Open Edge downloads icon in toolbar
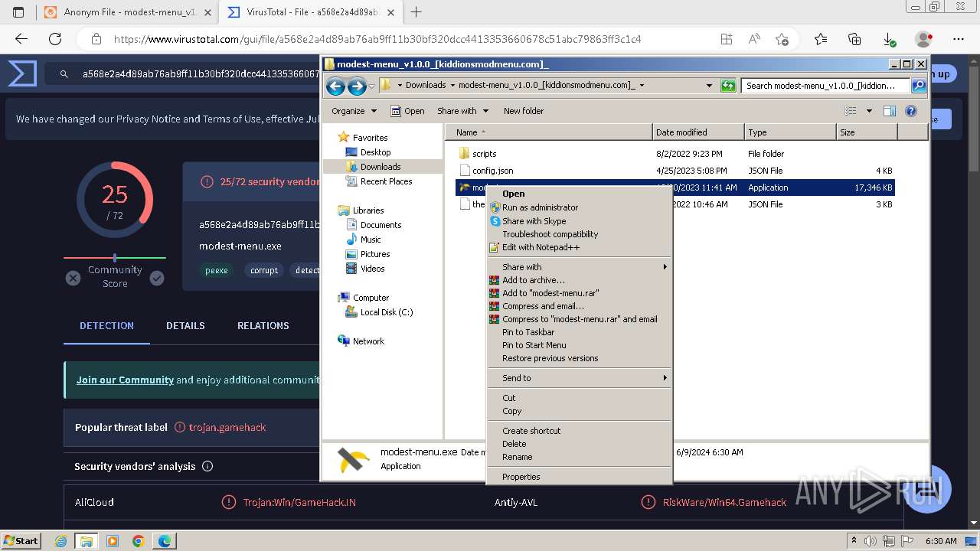Screen dimensions: 980x551 (x=889, y=39)
